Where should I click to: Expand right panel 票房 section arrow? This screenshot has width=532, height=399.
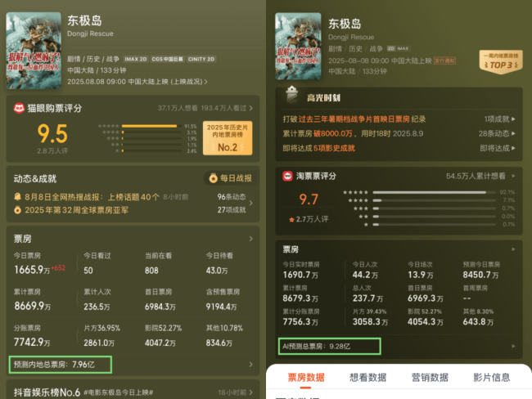(x=513, y=249)
